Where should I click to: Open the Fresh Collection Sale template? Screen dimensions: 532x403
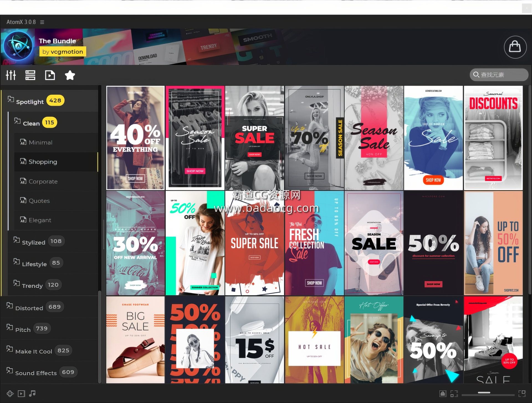(x=314, y=243)
